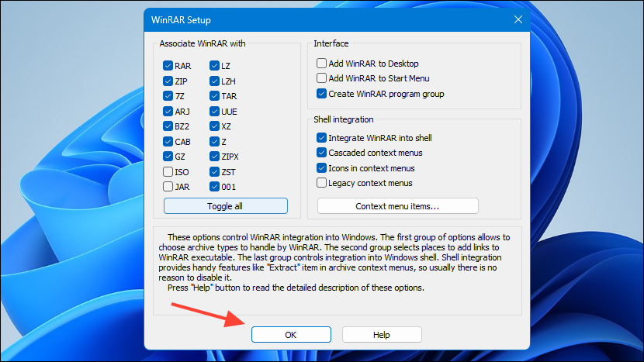This screenshot has width=644, height=362.
Task: Uncheck Create WinRAR program group
Action: pos(321,94)
